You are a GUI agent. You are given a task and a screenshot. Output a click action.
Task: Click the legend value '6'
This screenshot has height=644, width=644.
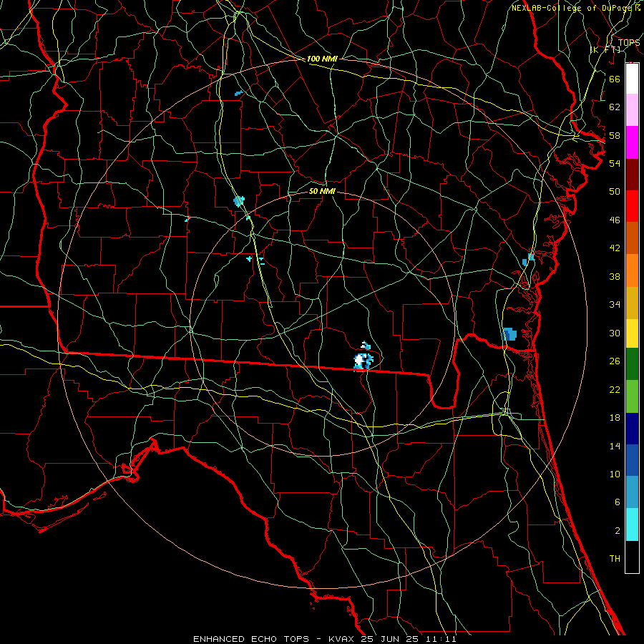[x=617, y=502]
